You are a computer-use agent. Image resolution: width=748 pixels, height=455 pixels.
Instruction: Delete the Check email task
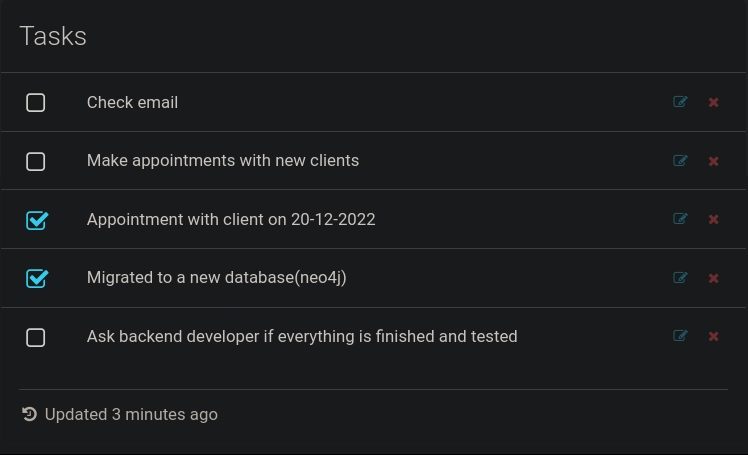point(713,102)
